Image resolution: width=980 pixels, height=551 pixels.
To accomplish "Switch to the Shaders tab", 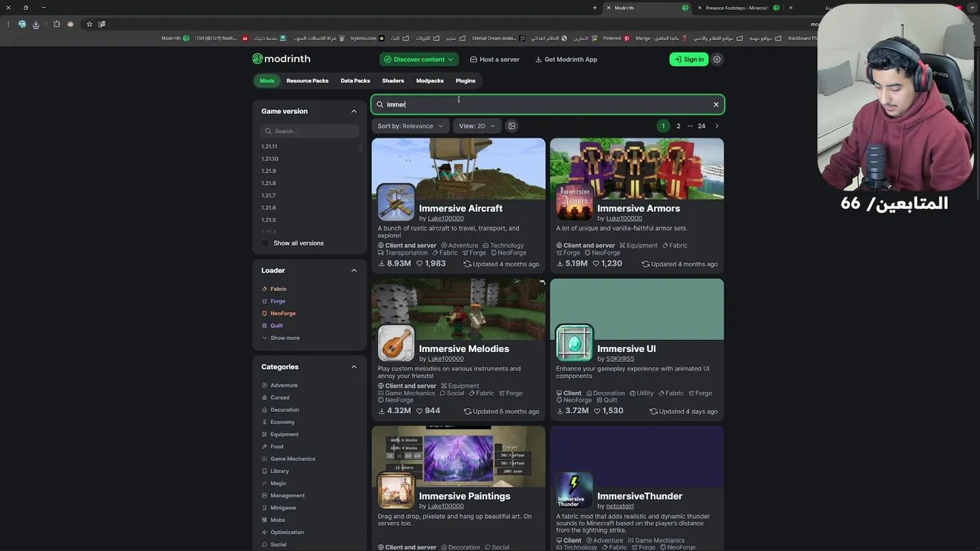I will click(393, 80).
